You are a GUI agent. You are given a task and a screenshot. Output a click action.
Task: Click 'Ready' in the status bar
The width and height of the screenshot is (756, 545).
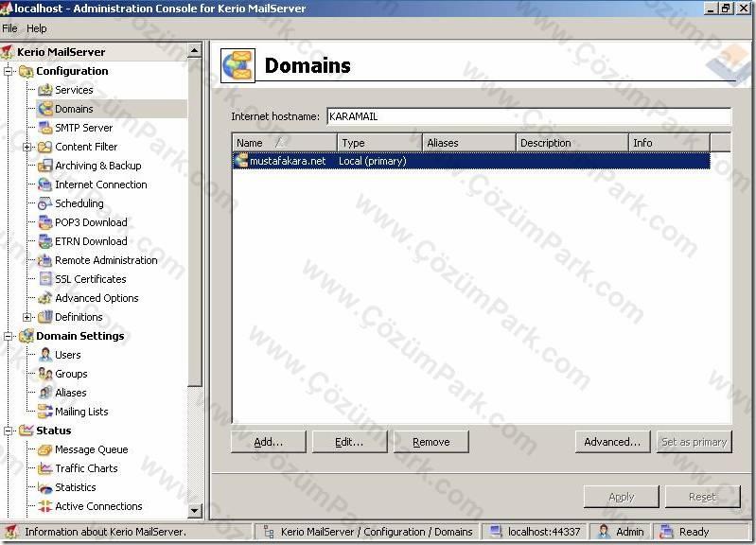click(694, 532)
